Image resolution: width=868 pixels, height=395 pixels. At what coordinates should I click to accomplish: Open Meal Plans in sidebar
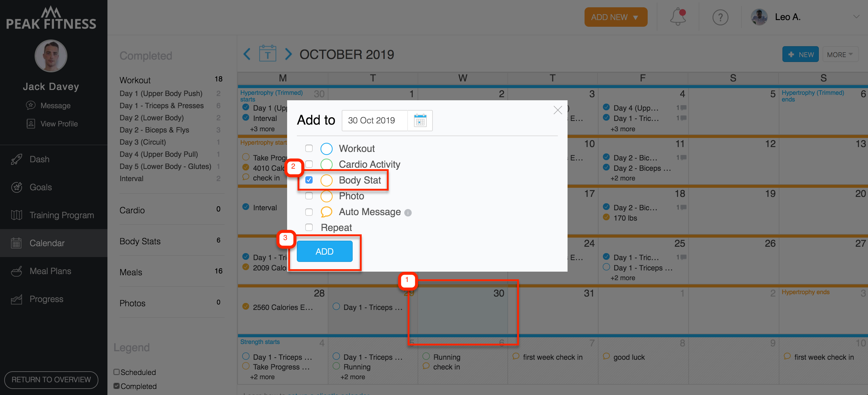tap(54, 271)
